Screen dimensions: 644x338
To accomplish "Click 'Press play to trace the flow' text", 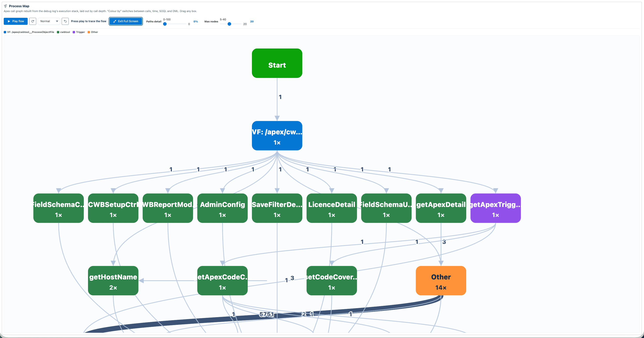I will (88, 21).
